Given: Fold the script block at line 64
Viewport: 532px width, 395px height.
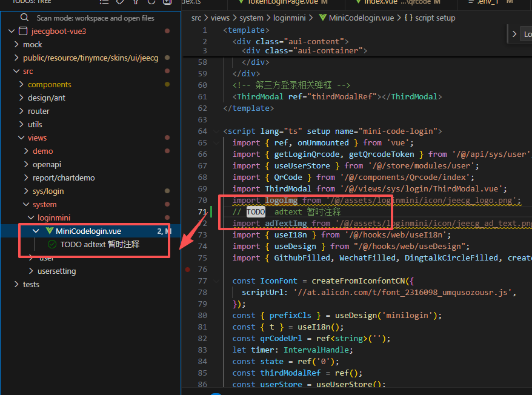Looking at the screenshot, I should (216, 131).
